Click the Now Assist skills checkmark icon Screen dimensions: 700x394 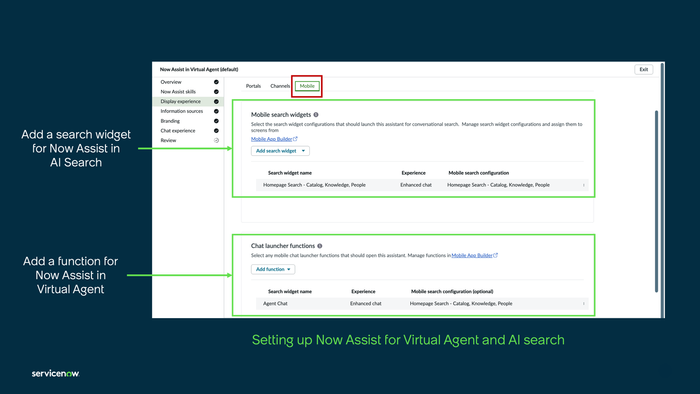(x=216, y=92)
